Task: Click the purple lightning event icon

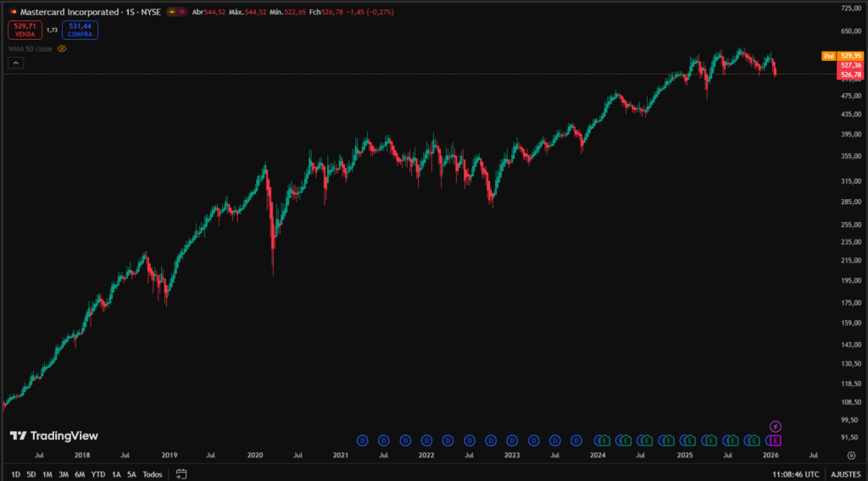Action: click(775, 426)
